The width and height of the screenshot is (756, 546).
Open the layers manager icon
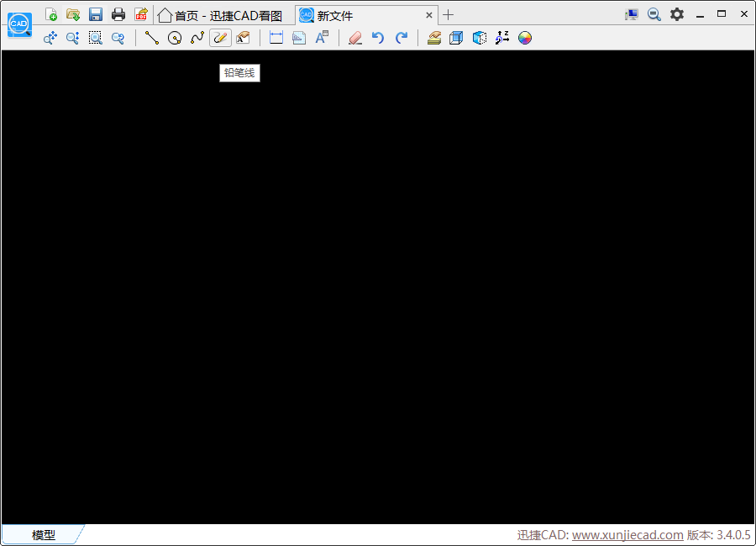click(433, 38)
